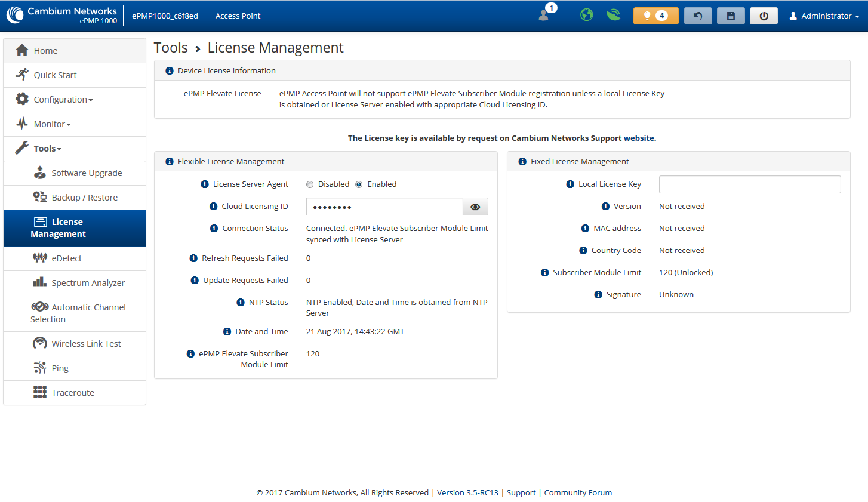Open the Community Forum footer link
The width and height of the screenshot is (868, 502).
(578, 493)
